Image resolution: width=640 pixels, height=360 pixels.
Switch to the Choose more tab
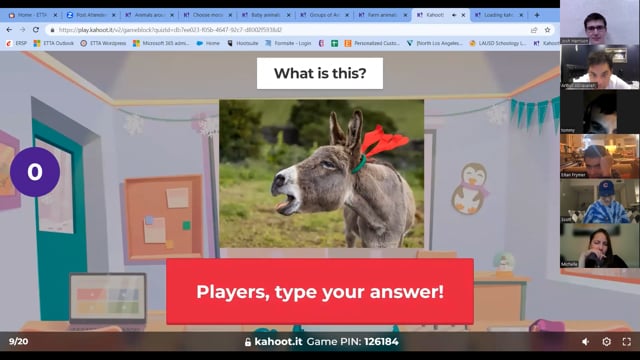pyautogui.click(x=207, y=15)
